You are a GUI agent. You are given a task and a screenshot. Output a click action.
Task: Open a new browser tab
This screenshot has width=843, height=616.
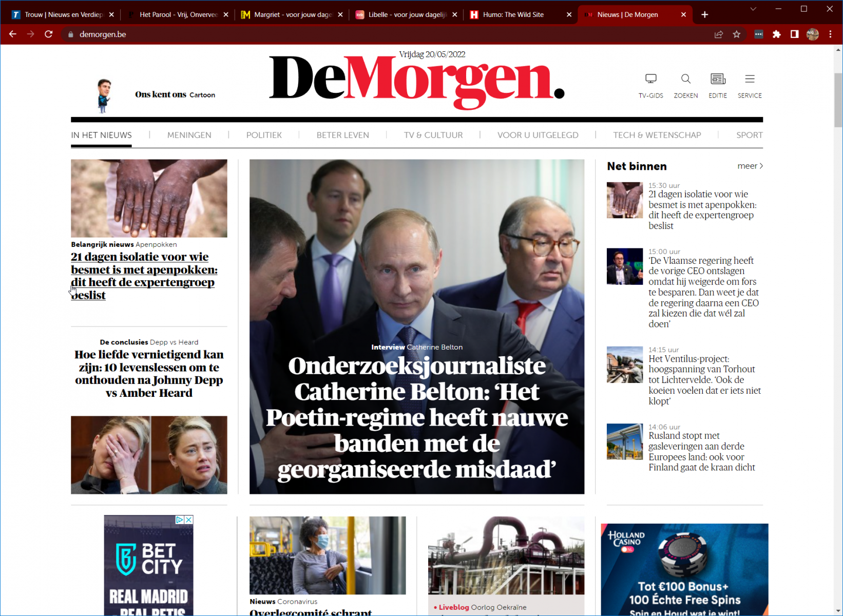704,14
